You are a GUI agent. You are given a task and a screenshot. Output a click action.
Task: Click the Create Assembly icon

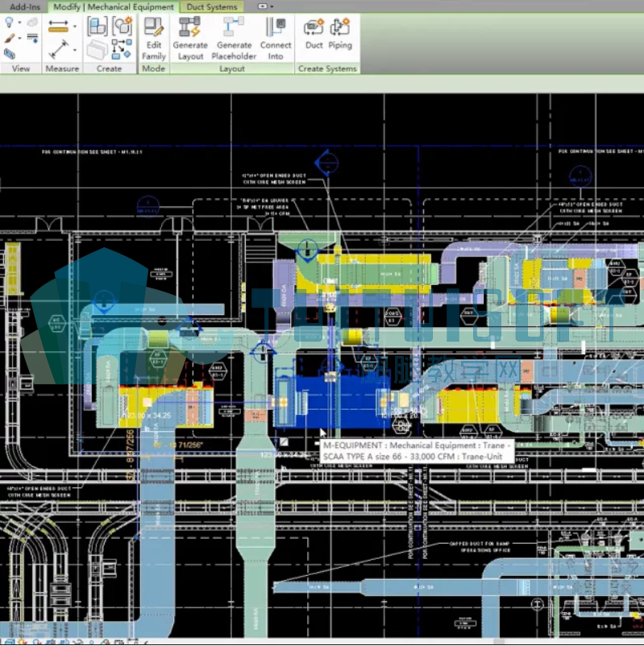coord(98,27)
